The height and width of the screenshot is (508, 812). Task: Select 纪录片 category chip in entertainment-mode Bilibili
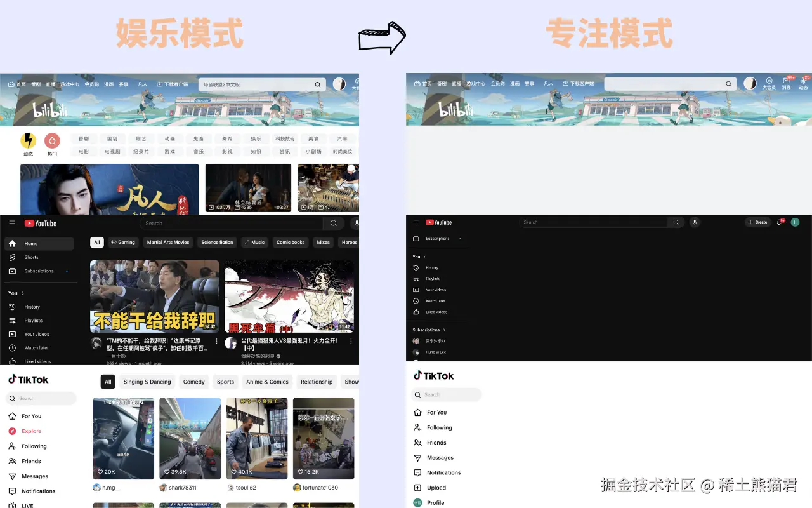coord(141,152)
